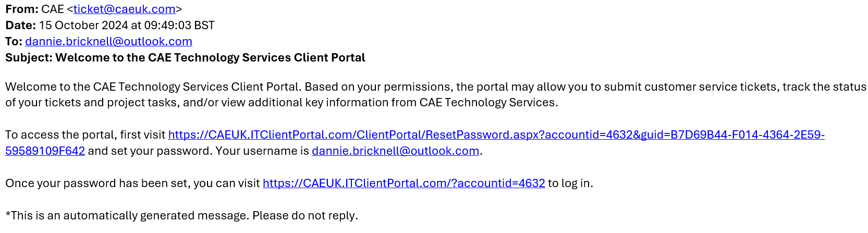Click the line starting 'of your tickets and project tasks'
868x233 pixels.
tap(282, 103)
